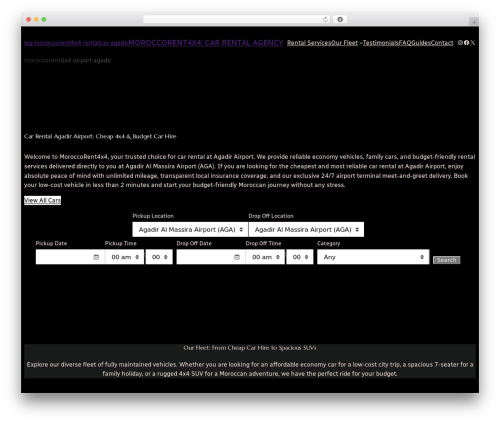Go to Testimonials page

click(381, 43)
